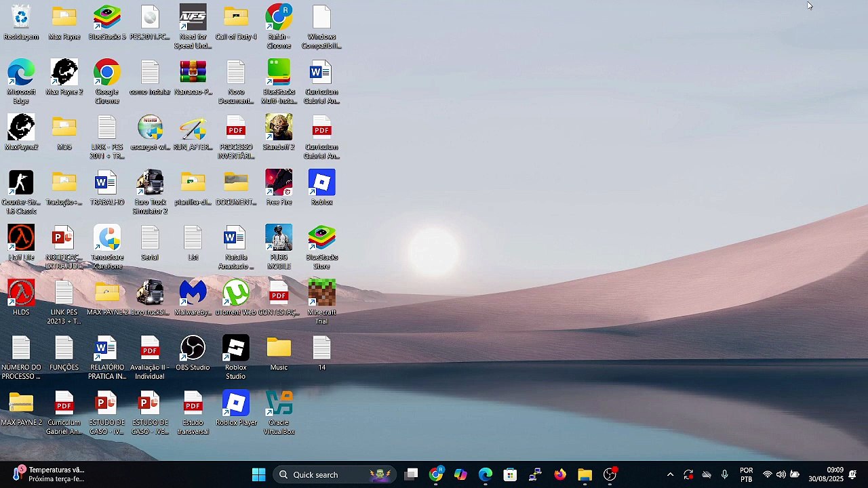The image size is (868, 488).
Task: Select the RUN_AFTER file icon
Action: pyautogui.click(x=193, y=133)
